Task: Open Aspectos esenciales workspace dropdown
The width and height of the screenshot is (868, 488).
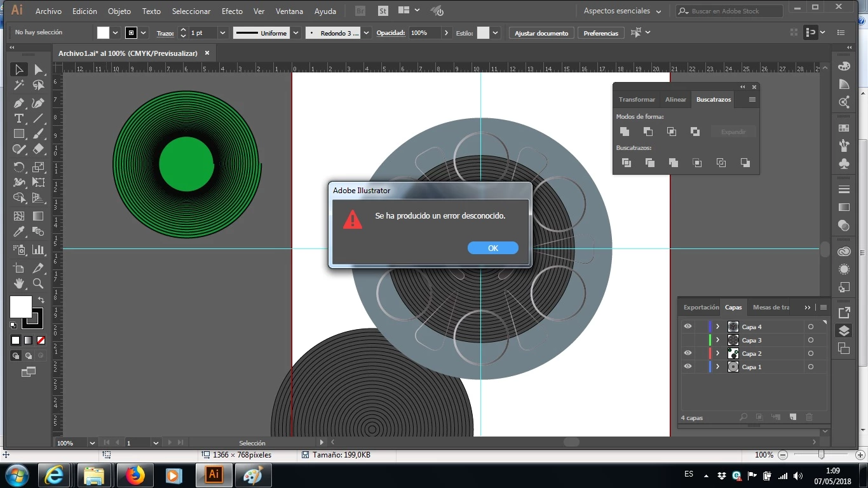Action: (622, 11)
